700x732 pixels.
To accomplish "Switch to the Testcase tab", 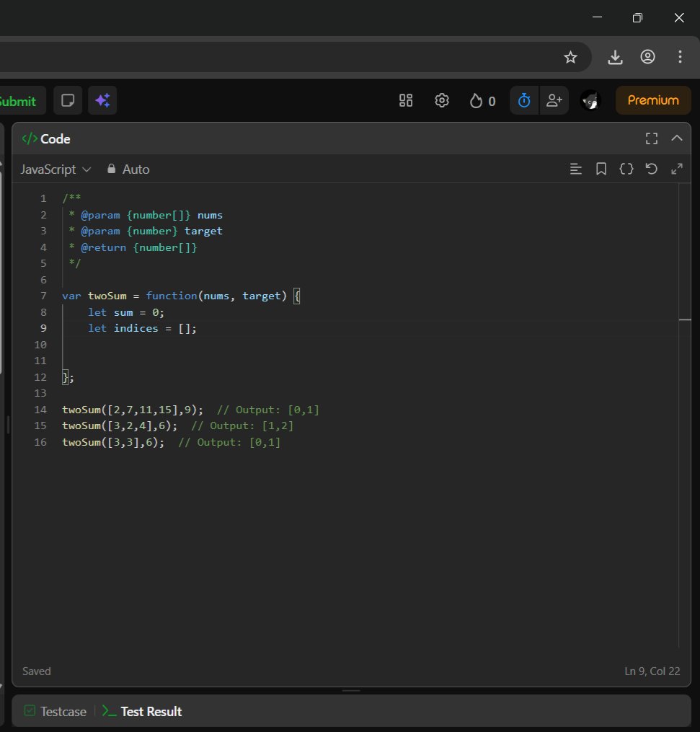I will click(x=56, y=712).
